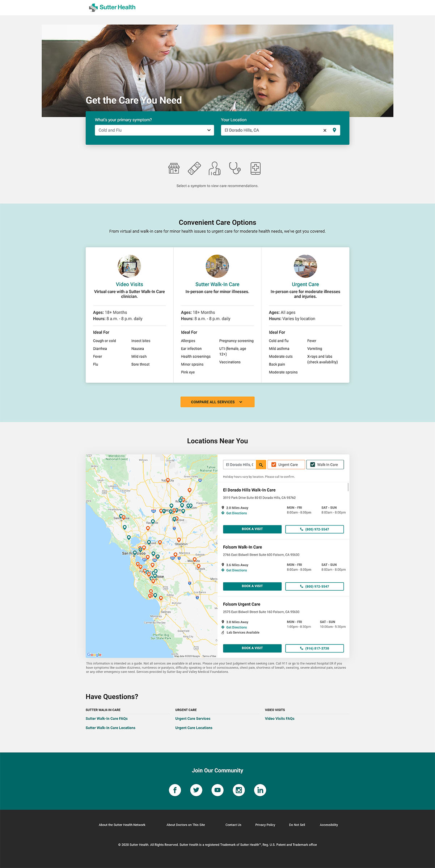Open Sutter Health Twitter page
435x868 pixels.
pos(196,790)
